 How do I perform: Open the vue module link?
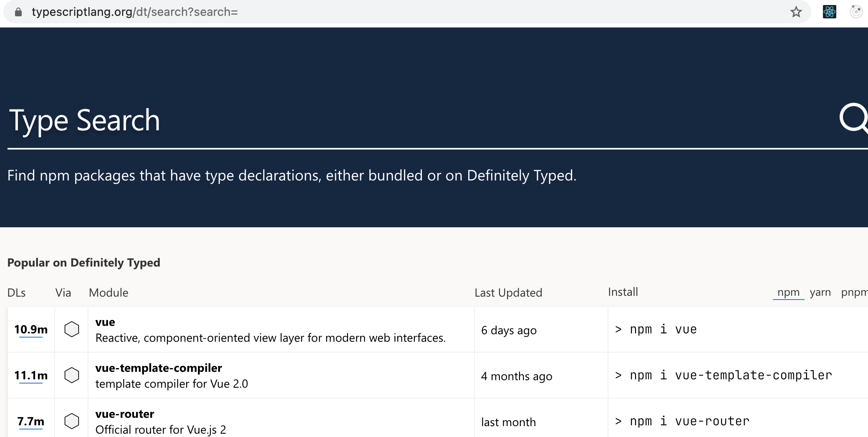pyautogui.click(x=105, y=322)
